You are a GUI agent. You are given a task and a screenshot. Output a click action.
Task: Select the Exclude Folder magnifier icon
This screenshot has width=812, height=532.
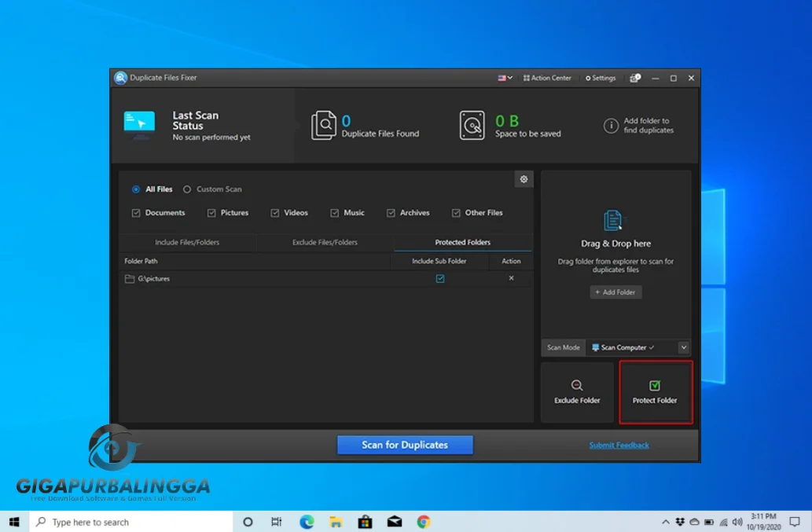(x=577, y=385)
